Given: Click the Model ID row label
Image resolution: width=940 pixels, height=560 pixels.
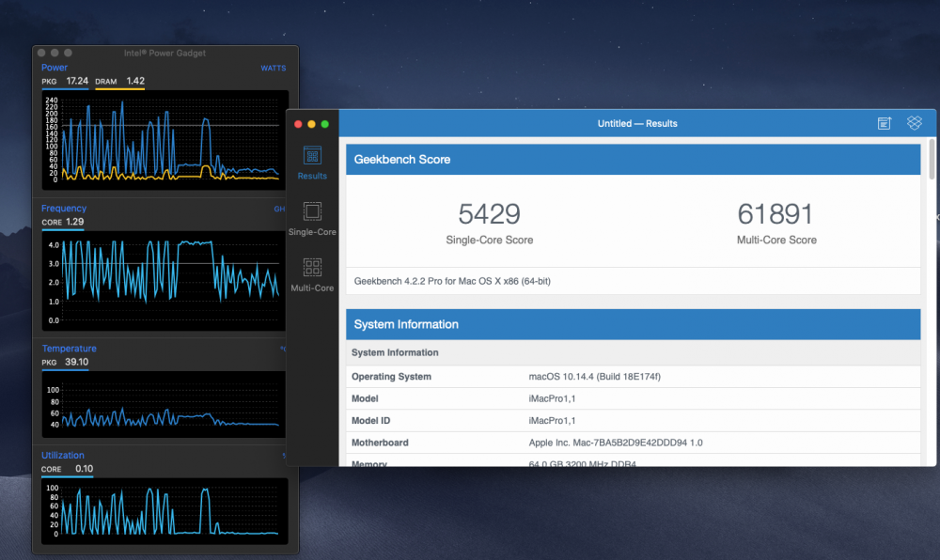Looking at the screenshot, I should [x=370, y=420].
